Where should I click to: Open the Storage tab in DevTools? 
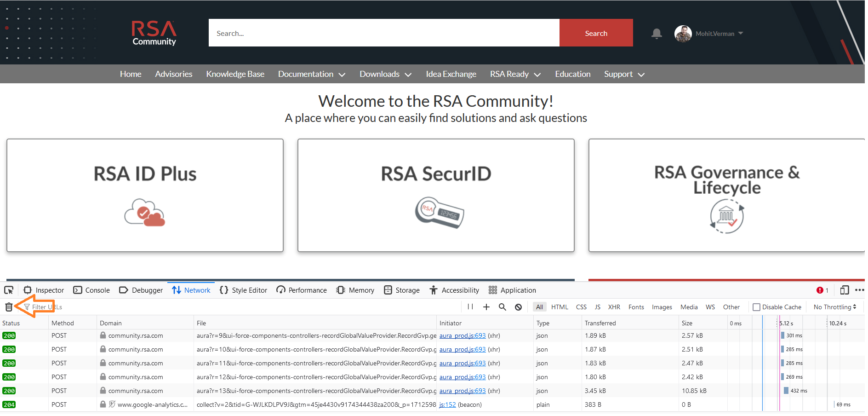click(x=402, y=290)
